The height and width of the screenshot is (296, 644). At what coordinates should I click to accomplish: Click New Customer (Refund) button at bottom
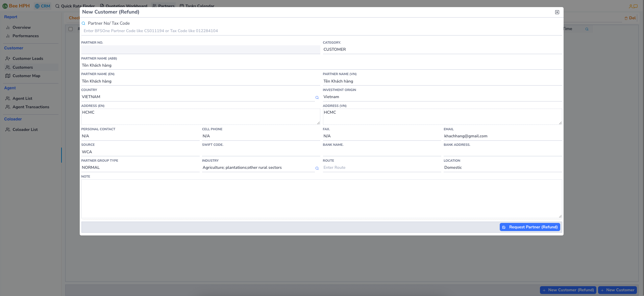click(568, 290)
